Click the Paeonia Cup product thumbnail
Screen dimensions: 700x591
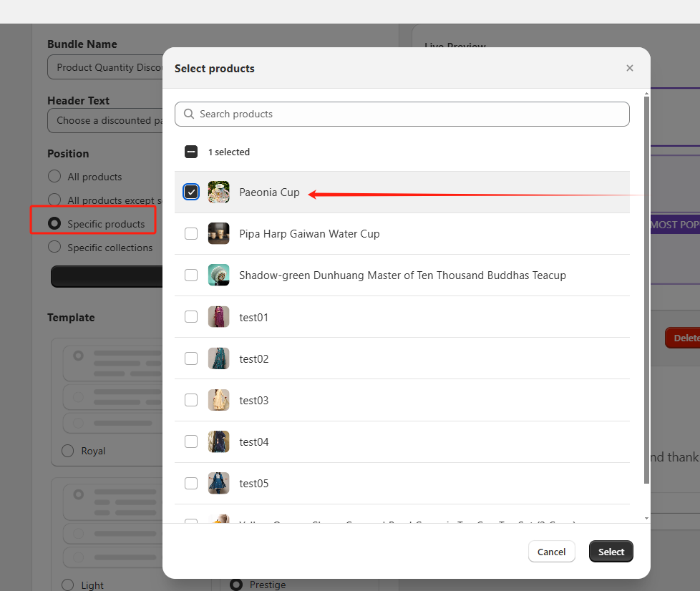[218, 192]
